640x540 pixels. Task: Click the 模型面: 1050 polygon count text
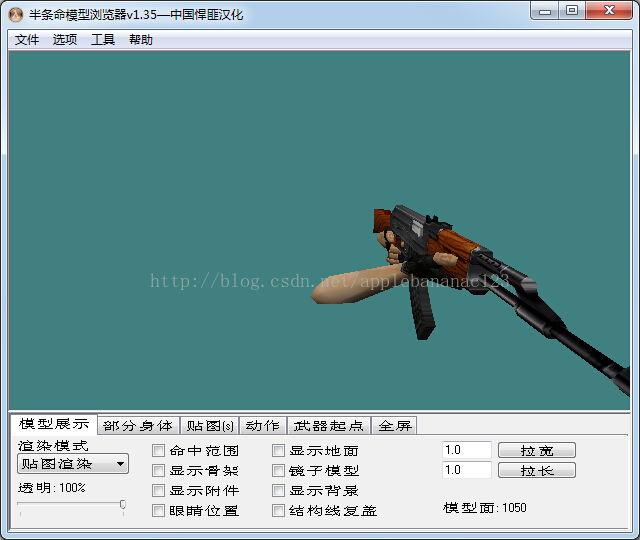click(x=484, y=508)
